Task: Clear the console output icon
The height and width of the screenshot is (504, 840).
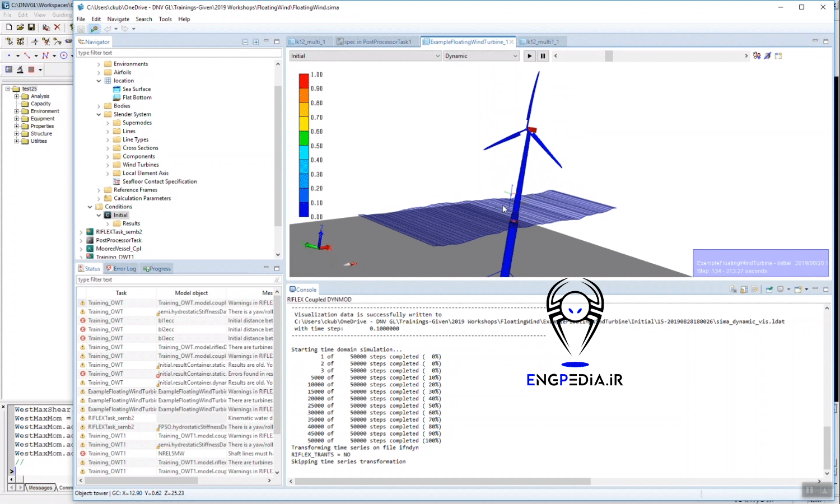Action: tap(733, 290)
